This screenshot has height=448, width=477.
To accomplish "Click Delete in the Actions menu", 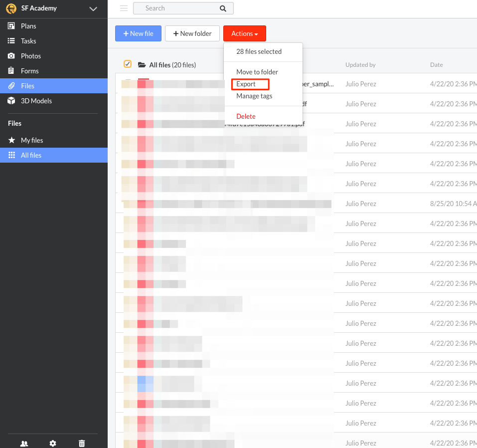I will coord(246,117).
